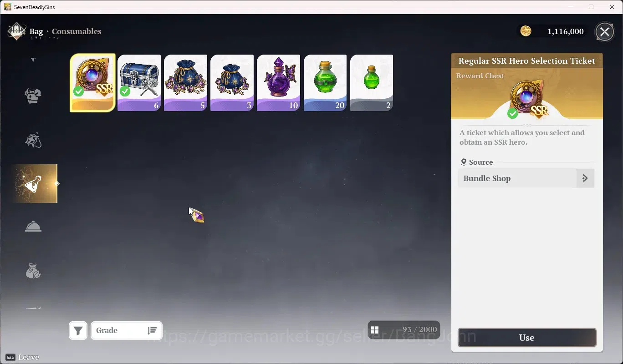Click the Esc Leave button
623x364 pixels.
click(22, 357)
